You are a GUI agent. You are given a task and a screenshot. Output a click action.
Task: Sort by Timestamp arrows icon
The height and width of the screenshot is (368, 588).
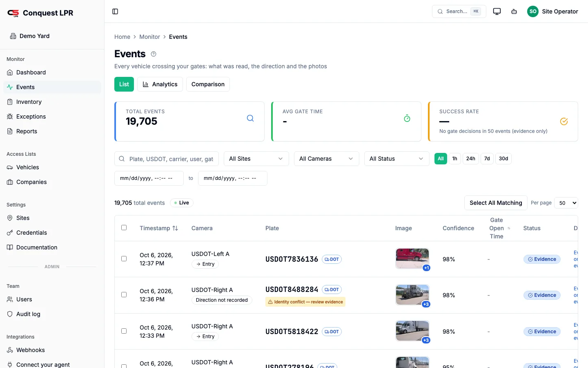pos(175,228)
